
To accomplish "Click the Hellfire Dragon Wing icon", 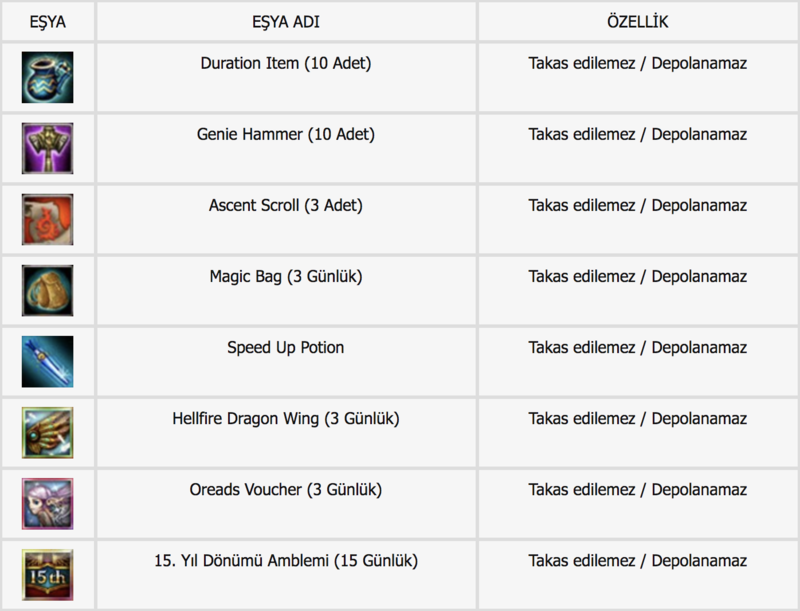I will click(x=47, y=432).
